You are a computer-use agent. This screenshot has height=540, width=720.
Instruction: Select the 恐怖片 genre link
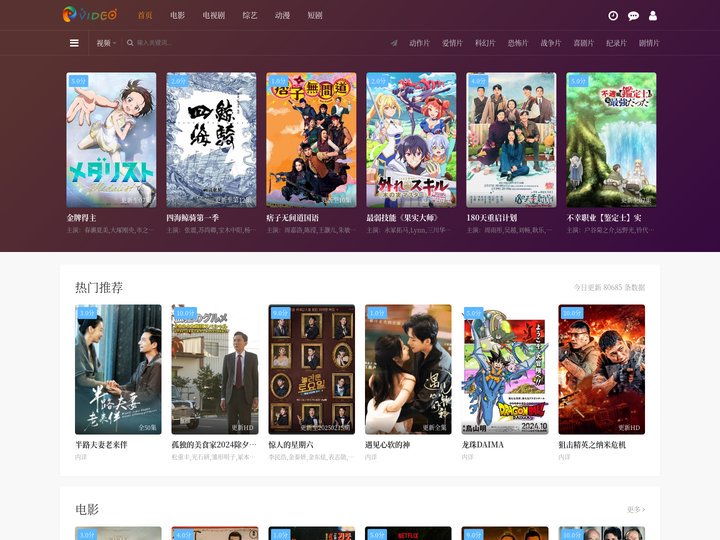(518, 43)
